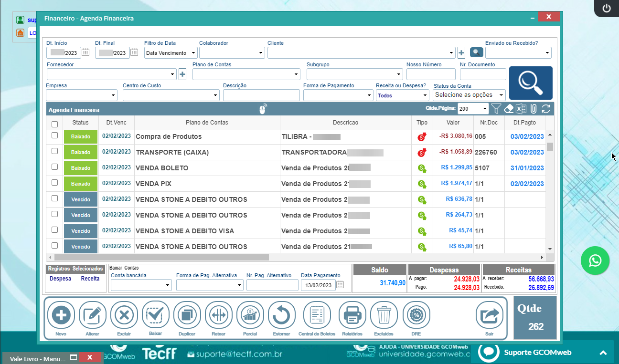Sort by the Descricao column header
619x364 pixels.
coord(346,123)
